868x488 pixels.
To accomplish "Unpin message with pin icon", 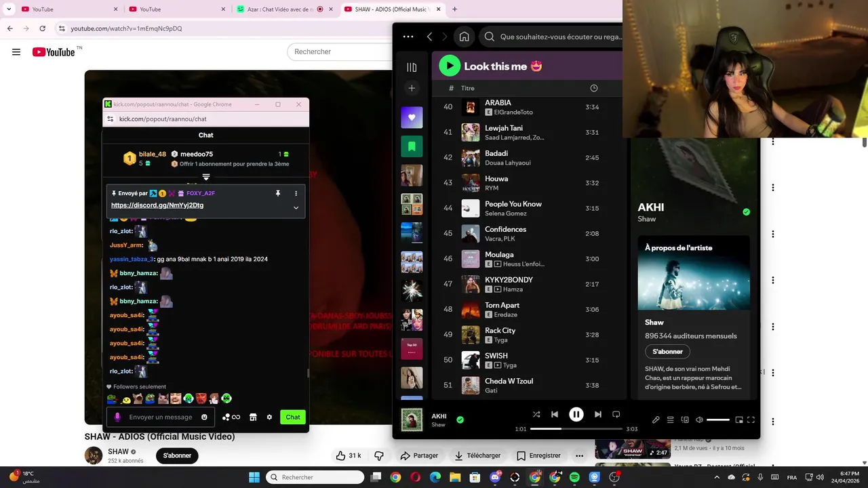I will pyautogui.click(x=277, y=193).
